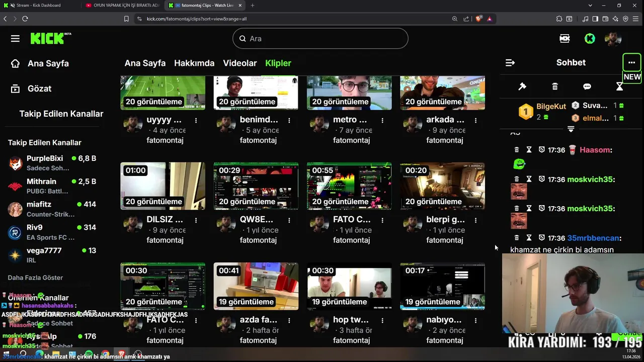Open options menu for DILSIZ clip

[x=196, y=220]
